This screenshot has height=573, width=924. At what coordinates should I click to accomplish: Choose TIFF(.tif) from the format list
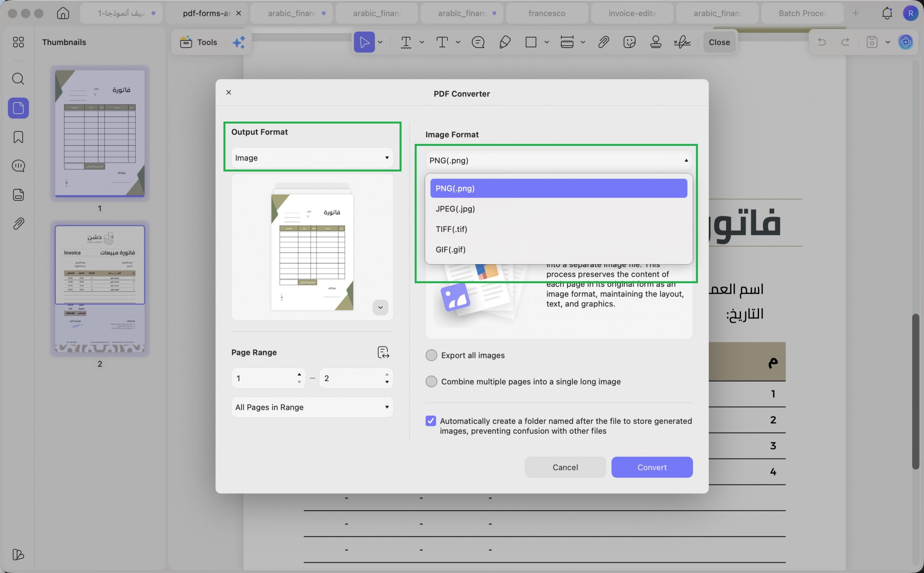click(x=559, y=229)
